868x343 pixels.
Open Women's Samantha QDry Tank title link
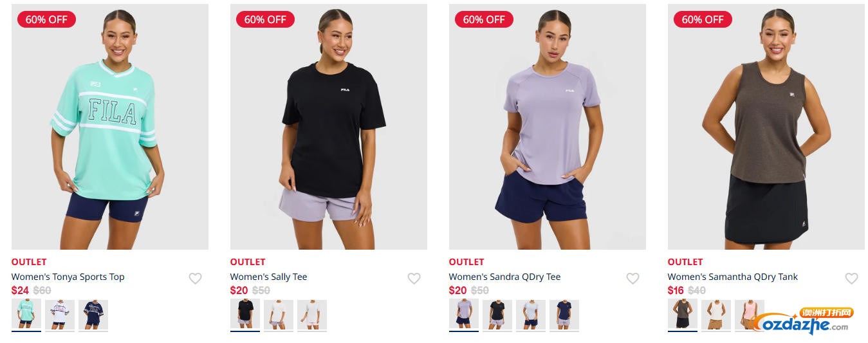click(732, 277)
